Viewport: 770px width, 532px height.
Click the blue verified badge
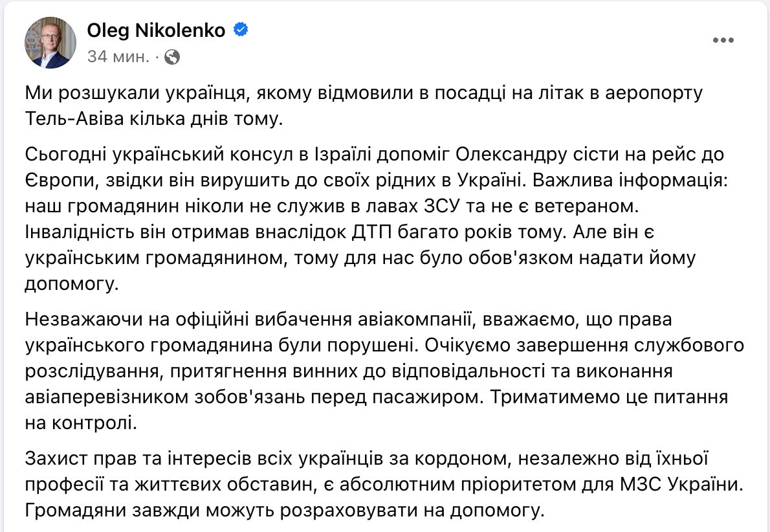tap(240, 30)
